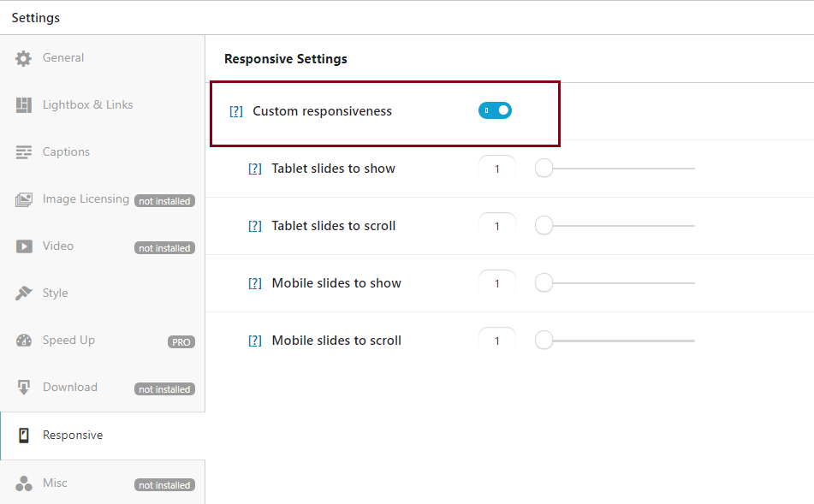The width and height of the screenshot is (814, 504).
Task: Click the Tablet slides to show number field
Action: 497,169
